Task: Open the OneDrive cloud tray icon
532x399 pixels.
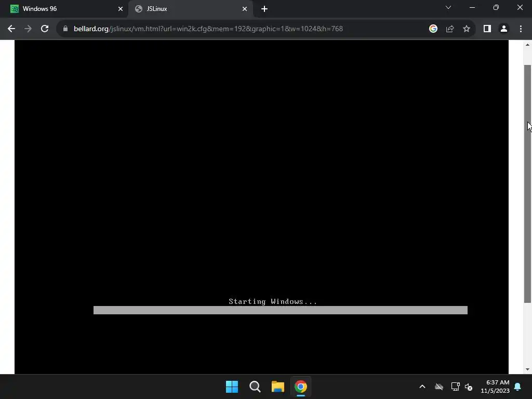Action: pos(438,387)
